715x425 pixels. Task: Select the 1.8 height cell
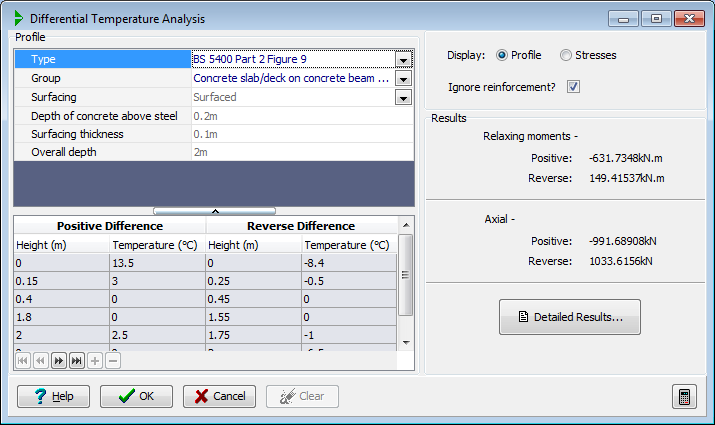pyautogui.click(x=62, y=317)
